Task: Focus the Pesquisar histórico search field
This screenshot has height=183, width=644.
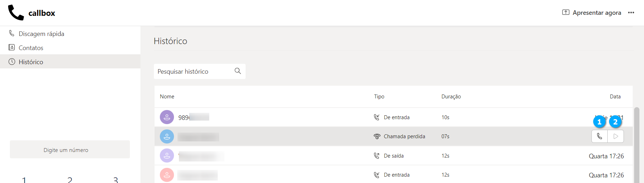Action: click(x=194, y=72)
